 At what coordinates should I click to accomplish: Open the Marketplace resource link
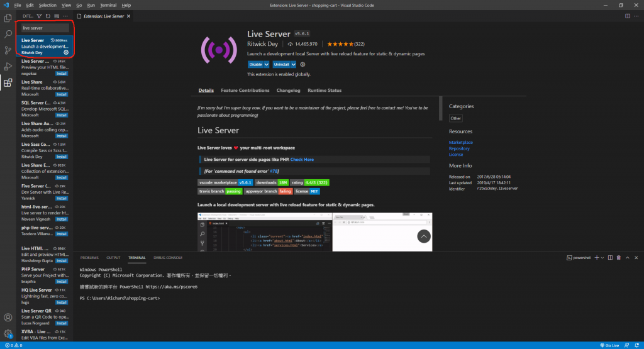pos(461,143)
